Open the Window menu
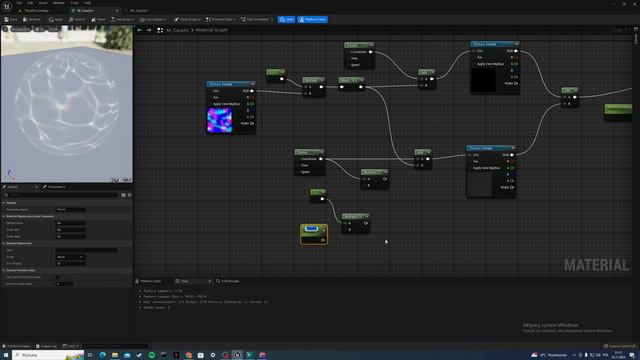This screenshot has height=360, width=640. (58, 3)
